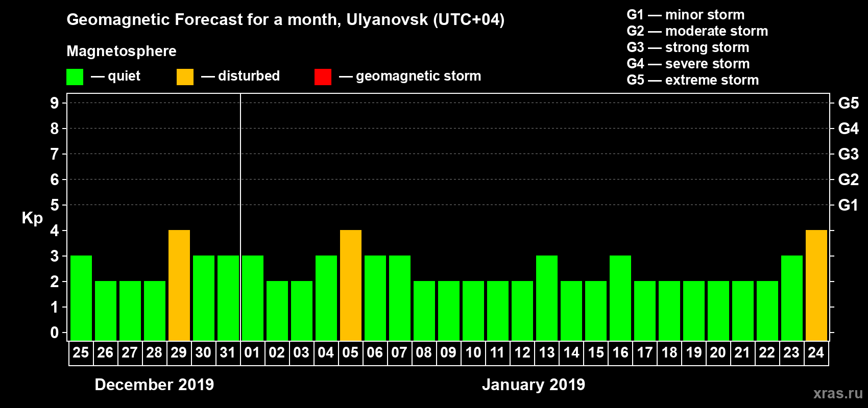The height and width of the screenshot is (408, 868).
Task: Click the date label 31
Action: coord(228,352)
